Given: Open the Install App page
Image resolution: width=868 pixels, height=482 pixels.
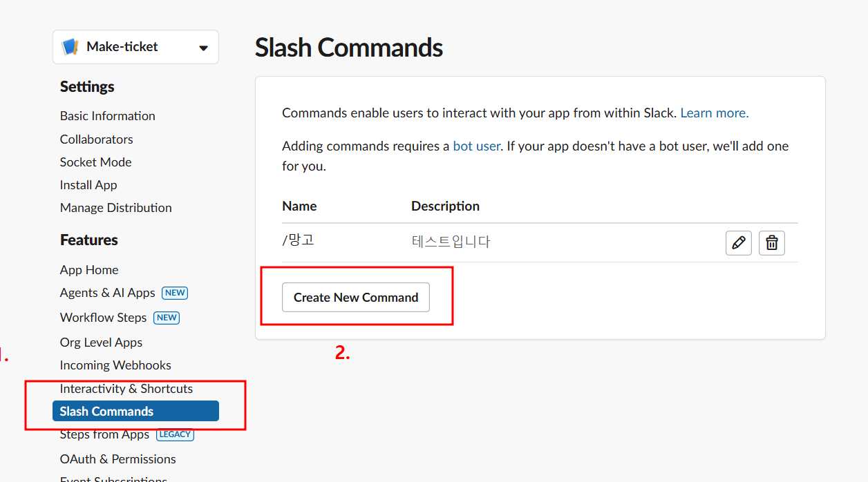Looking at the screenshot, I should [x=88, y=184].
